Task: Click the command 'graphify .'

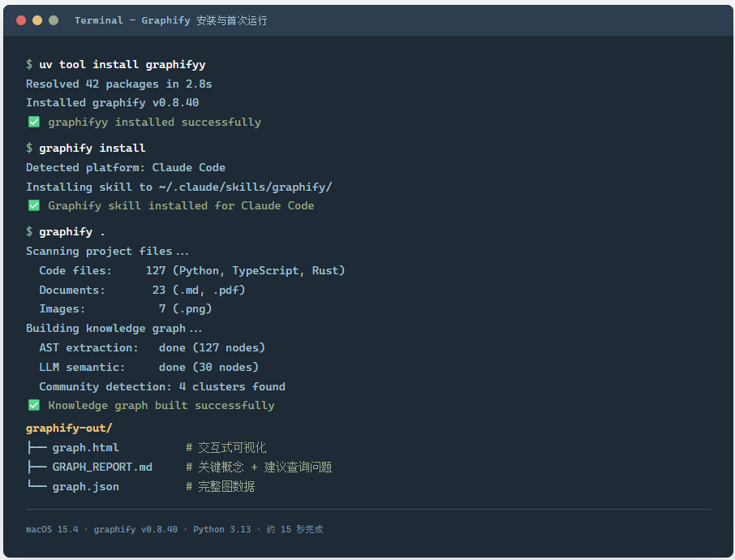Action: (x=72, y=231)
